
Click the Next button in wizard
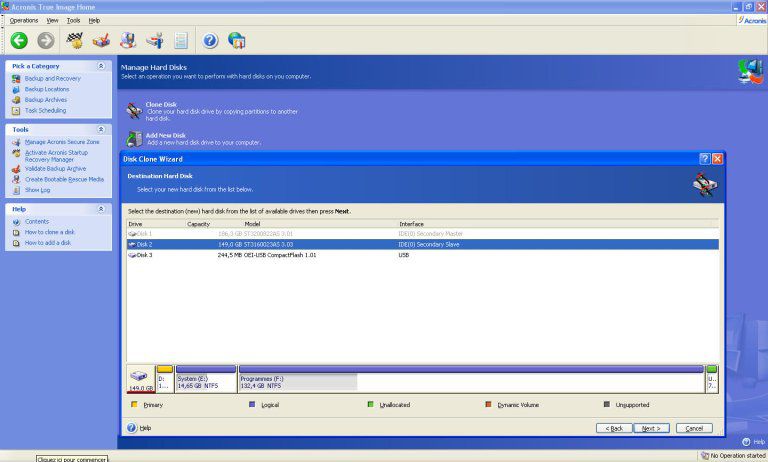tap(651, 428)
